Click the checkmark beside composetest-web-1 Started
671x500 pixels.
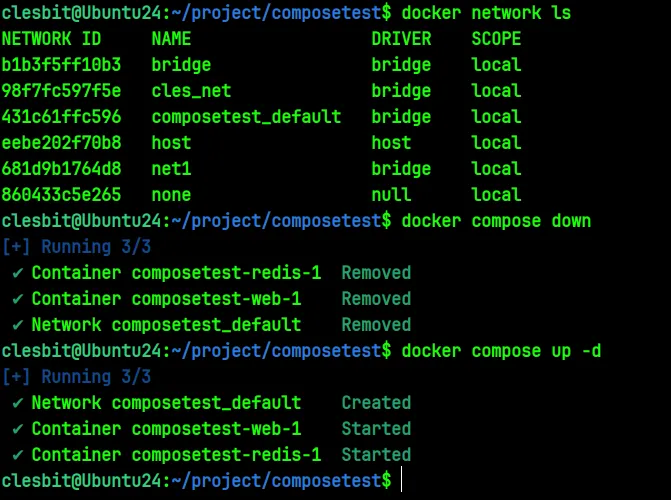(x=17, y=429)
